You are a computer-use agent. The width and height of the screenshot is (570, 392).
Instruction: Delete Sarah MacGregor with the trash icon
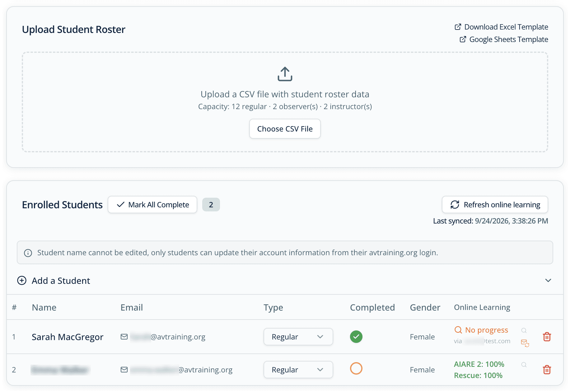point(547,337)
